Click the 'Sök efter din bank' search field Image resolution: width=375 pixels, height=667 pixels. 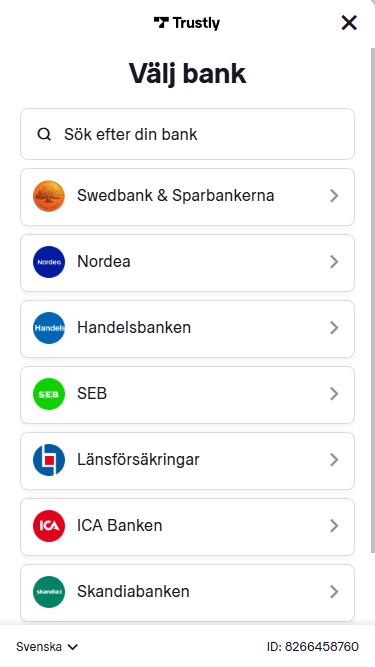(x=188, y=134)
